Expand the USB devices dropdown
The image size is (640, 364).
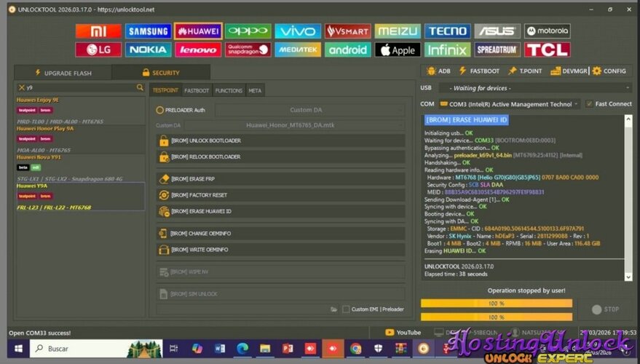pyautogui.click(x=535, y=88)
